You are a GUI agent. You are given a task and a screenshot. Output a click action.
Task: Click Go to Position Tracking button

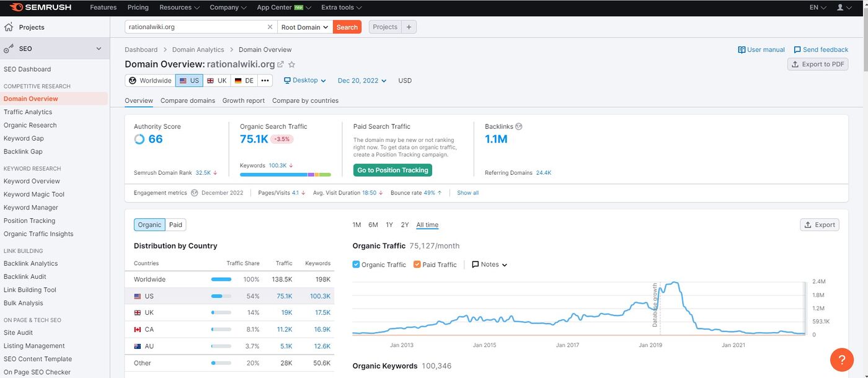(x=392, y=170)
